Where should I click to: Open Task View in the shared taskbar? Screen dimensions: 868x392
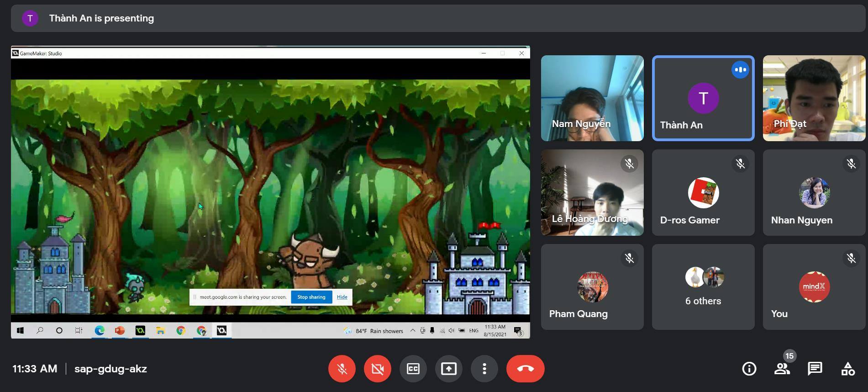[x=79, y=330]
